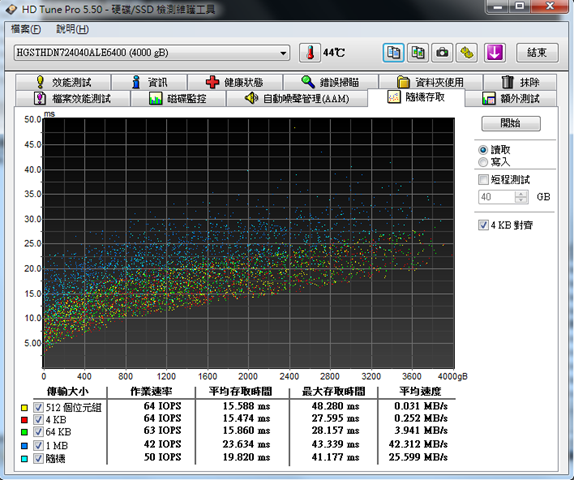Copy info to clipboard toolbar icon
This screenshot has height=480, width=574.
pos(394,53)
